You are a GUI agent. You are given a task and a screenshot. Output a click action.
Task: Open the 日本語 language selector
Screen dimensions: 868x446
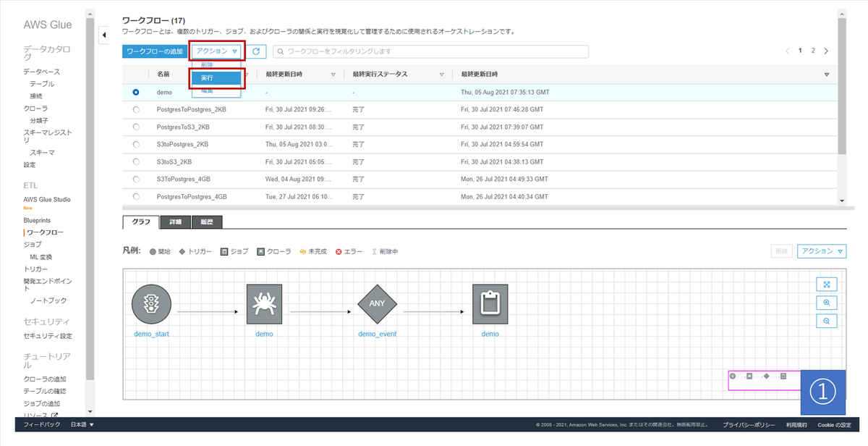[82, 424]
